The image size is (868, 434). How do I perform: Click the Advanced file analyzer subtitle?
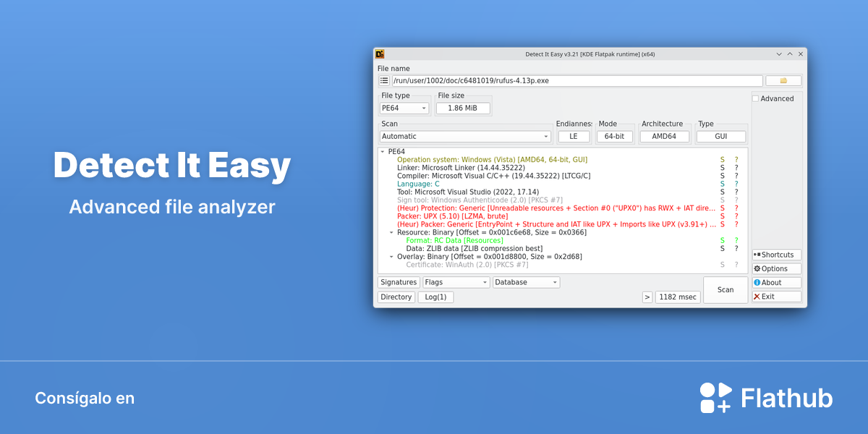coord(172,207)
